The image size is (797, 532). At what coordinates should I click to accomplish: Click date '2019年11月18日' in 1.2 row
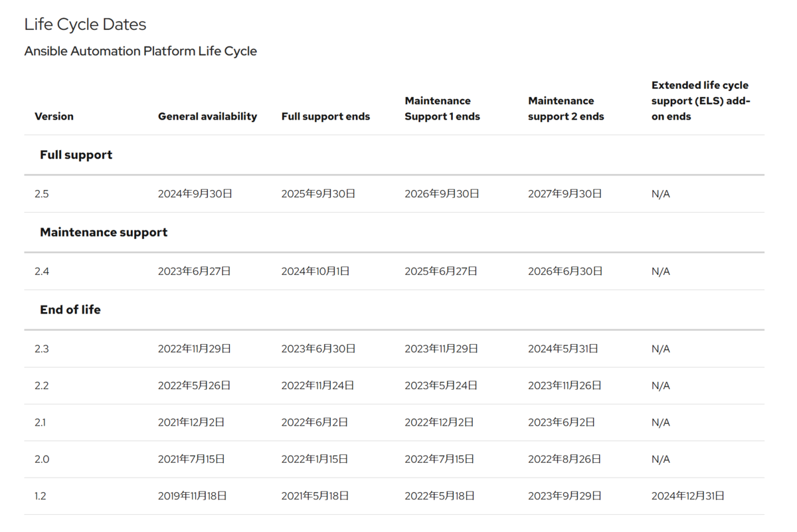(x=193, y=496)
